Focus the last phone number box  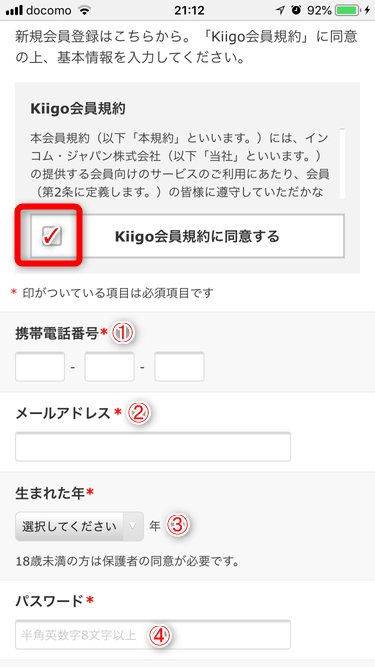pos(179,367)
